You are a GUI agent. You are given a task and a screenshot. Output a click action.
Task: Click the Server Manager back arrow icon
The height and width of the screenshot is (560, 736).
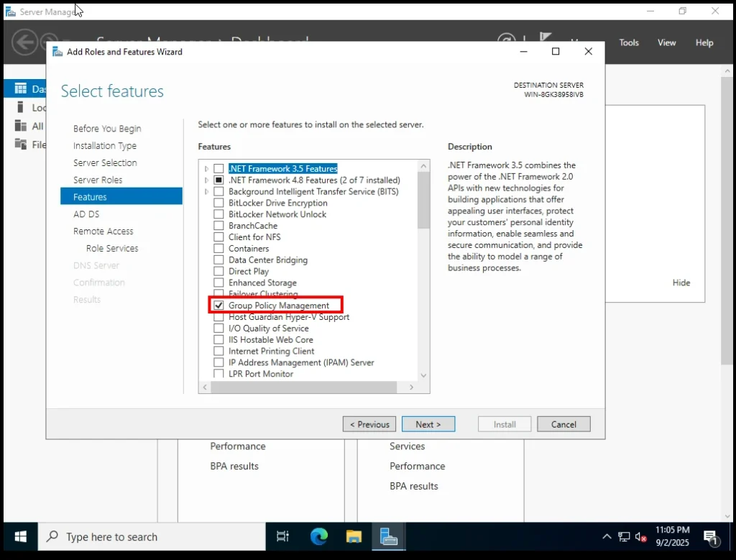click(24, 42)
